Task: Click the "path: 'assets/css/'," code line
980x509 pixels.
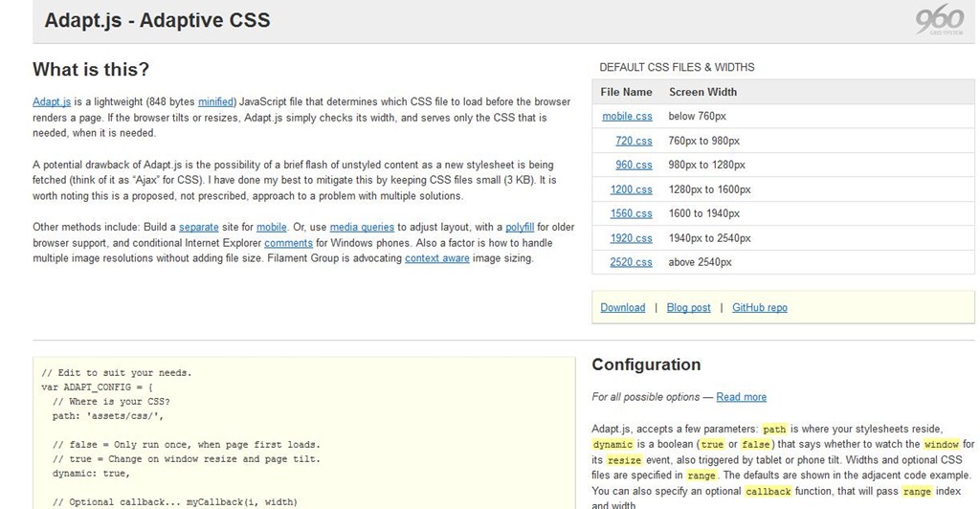Action: (x=108, y=416)
